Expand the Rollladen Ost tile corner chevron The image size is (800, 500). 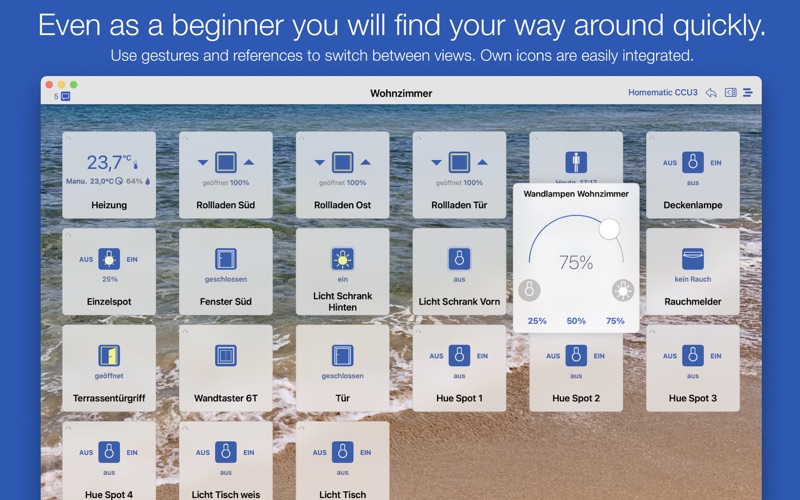coord(302,138)
